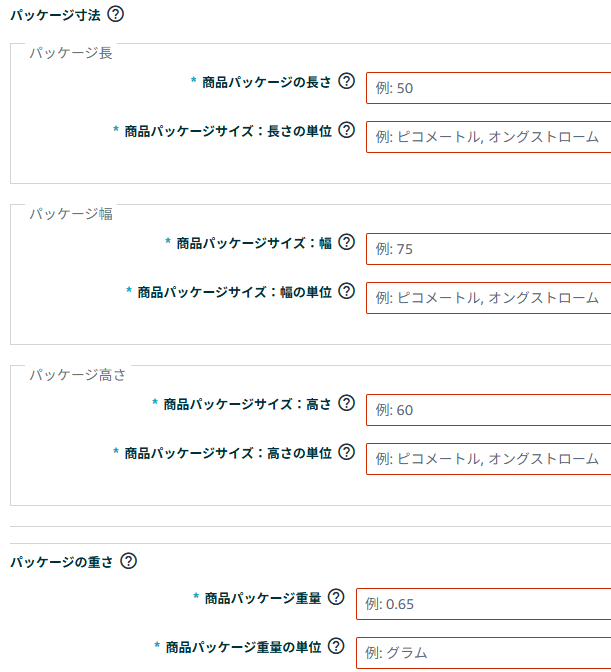Open weight unit selector (例: グラム)
The height and width of the screenshot is (672, 611).
pyautogui.click(x=483, y=652)
